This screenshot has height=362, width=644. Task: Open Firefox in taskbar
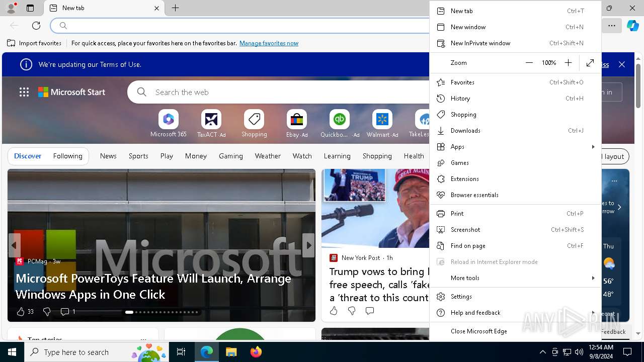(x=256, y=352)
